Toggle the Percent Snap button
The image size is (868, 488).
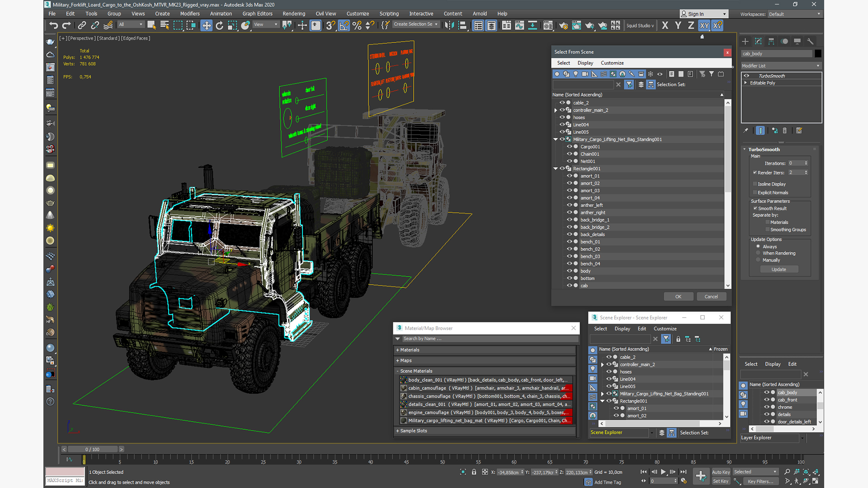tap(357, 25)
